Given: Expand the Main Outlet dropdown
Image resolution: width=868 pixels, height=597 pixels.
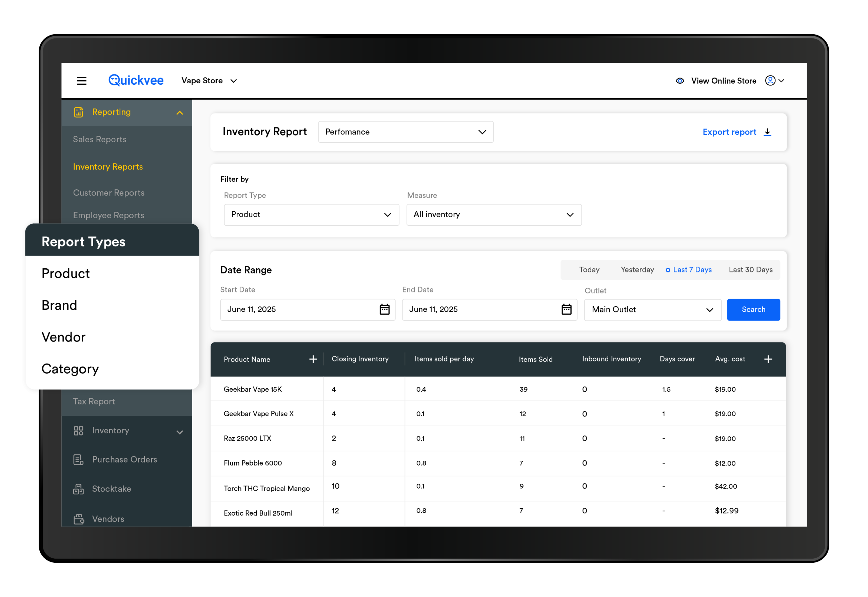Looking at the screenshot, I should tap(652, 310).
